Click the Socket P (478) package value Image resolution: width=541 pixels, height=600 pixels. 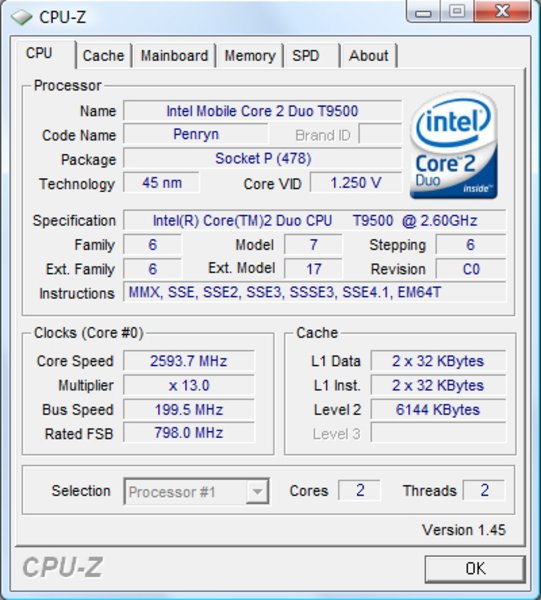pos(262,158)
